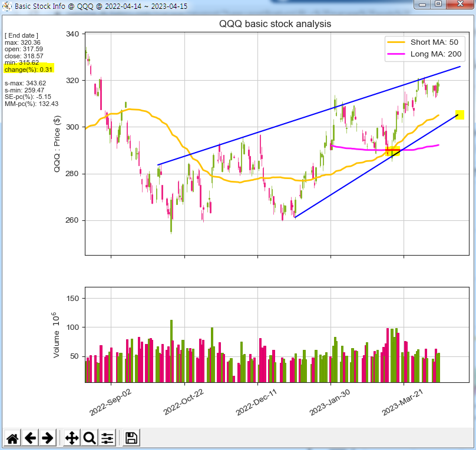
Task: Click the "2022-Sep-02" date axis label
Action: point(110,402)
